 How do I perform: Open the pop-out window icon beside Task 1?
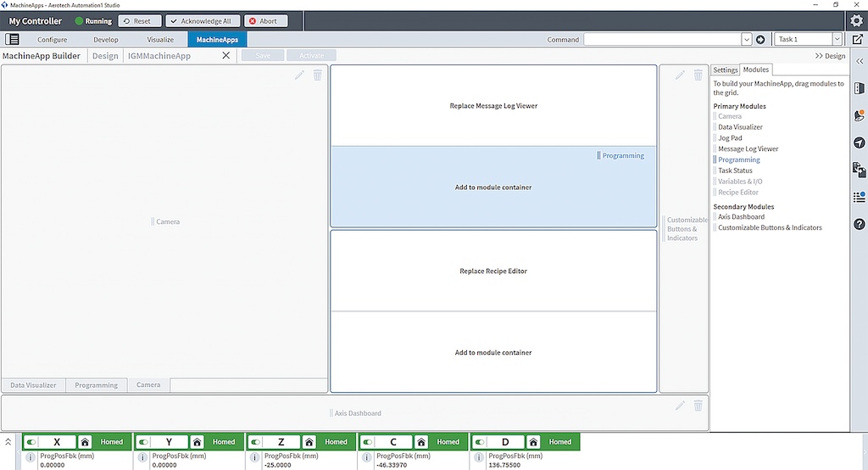[857, 39]
